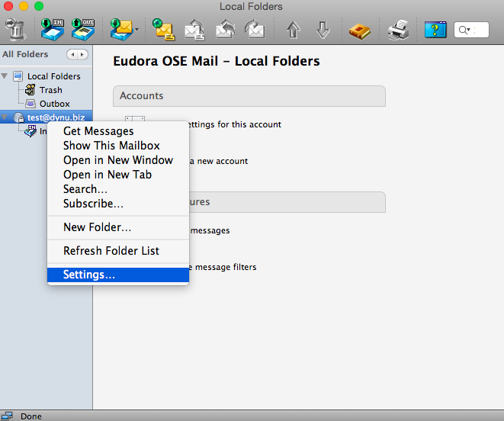Image resolution: width=504 pixels, height=421 pixels.
Task: Click the Delete (trash can) toolbar icon
Action: pos(14,30)
